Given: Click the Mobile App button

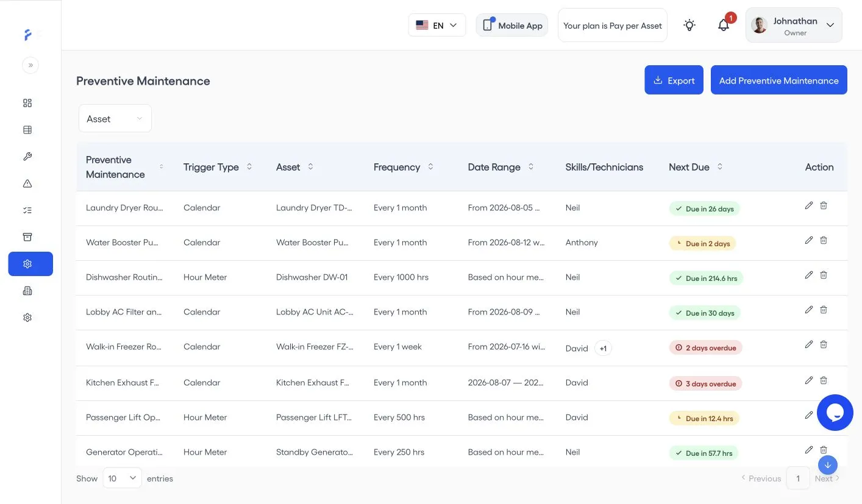Looking at the screenshot, I should pyautogui.click(x=512, y=25).
